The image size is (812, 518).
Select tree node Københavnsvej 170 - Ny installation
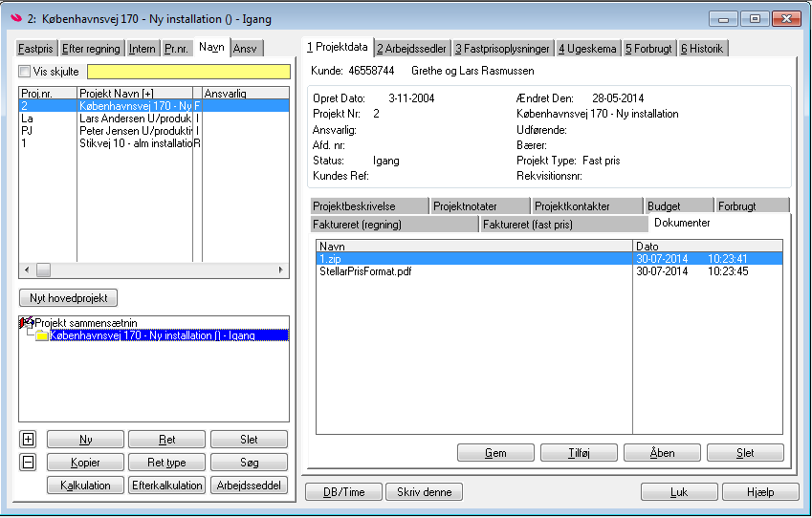pyautogui.click(x=169, y=335)
